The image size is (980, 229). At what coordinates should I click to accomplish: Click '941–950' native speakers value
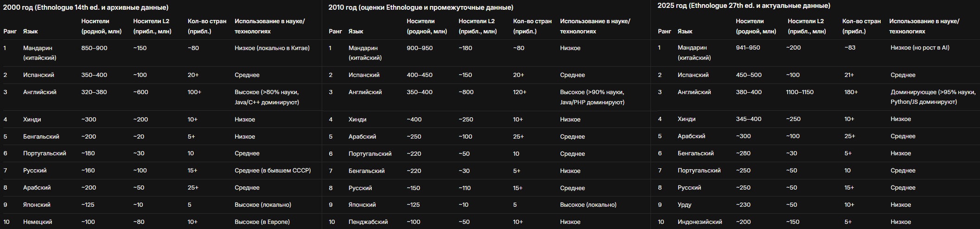click(x=748, y=47)
